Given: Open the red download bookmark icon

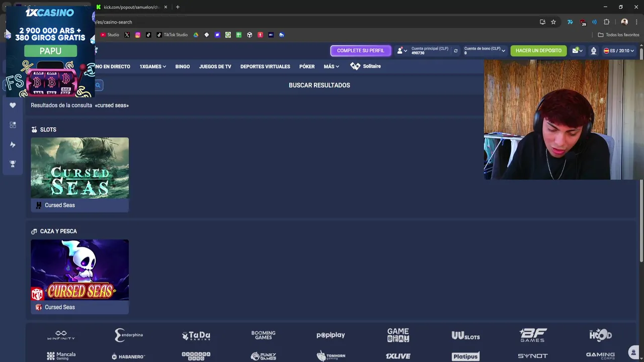Looking at the screenshot, I should (x=260, y=35).
